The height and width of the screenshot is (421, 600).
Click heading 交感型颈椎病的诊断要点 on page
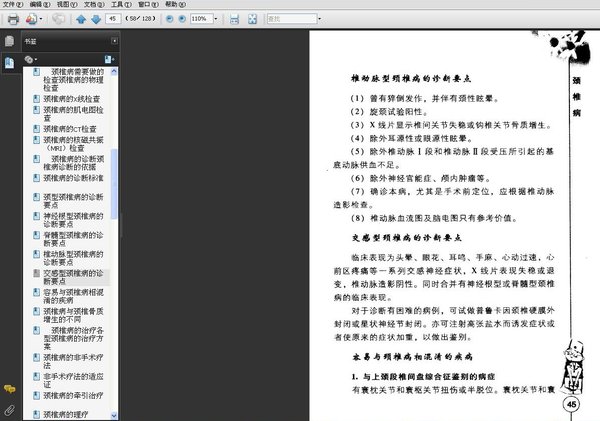[x=406, y=238]
